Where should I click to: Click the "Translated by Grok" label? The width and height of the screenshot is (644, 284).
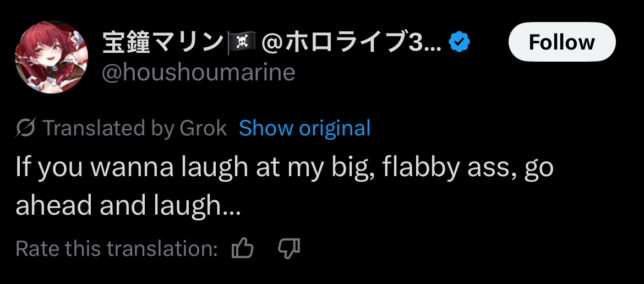click(x=134, y=128)
